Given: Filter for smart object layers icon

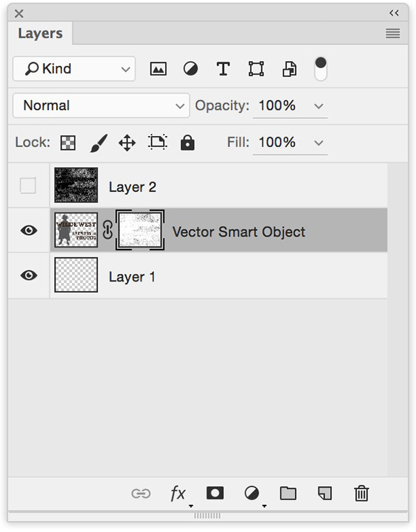Looking at the screenshot, I should pos(290,69).
